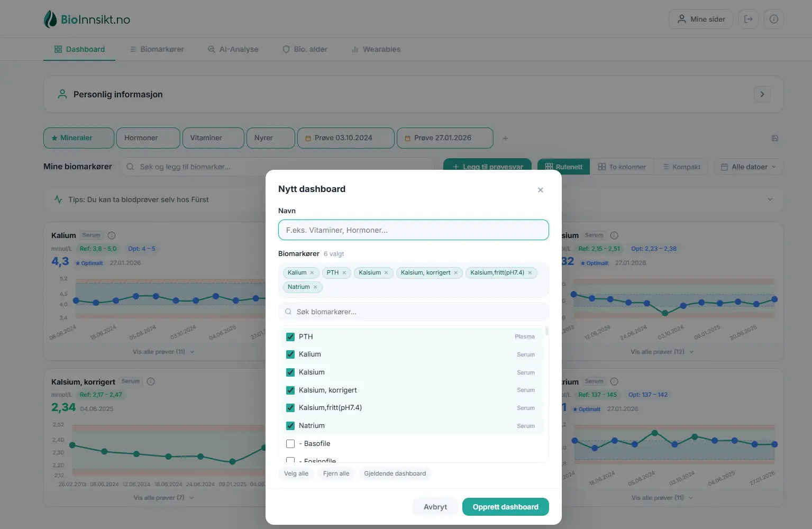Screen dimensions: 812x529
Task: Click the plus icon to add dashboard tab
Action: click(505, 139)
